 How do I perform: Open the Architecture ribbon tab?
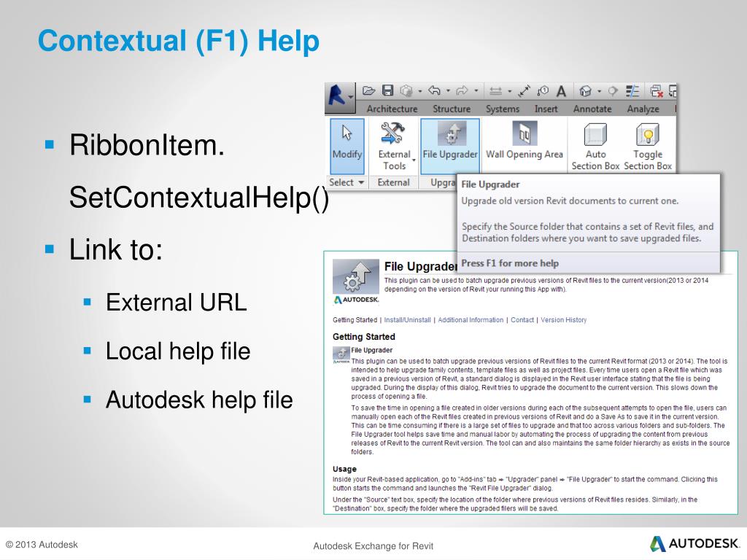[x=392, y=109]
